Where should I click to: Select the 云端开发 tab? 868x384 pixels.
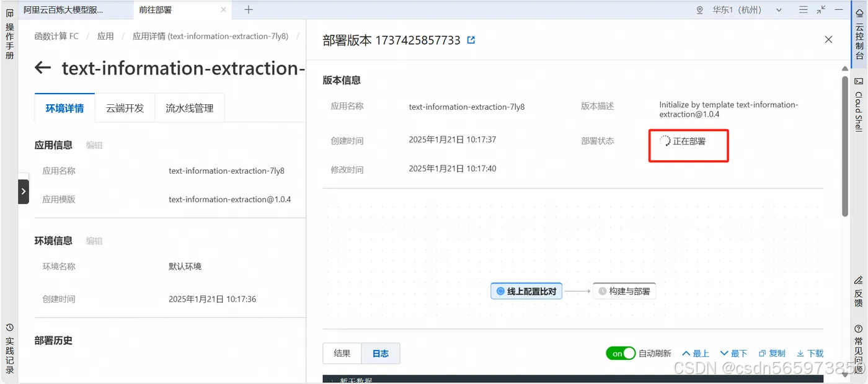click(x=125, y=108)
